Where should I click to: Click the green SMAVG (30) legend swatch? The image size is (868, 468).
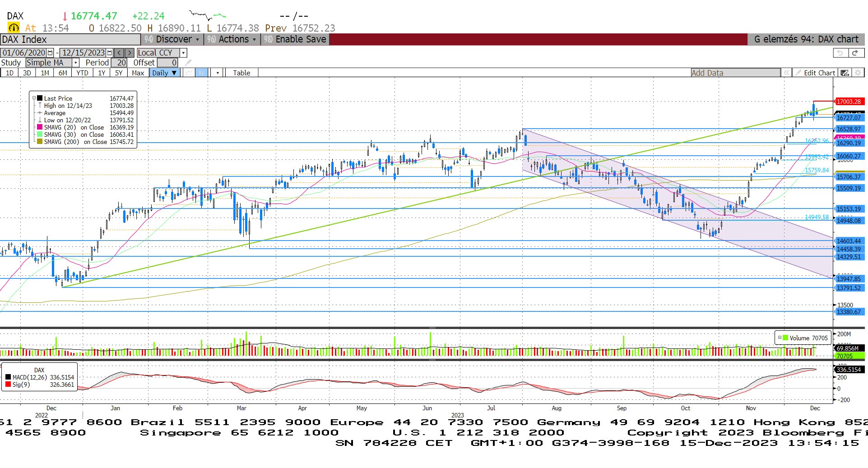(x=40, y=134)
